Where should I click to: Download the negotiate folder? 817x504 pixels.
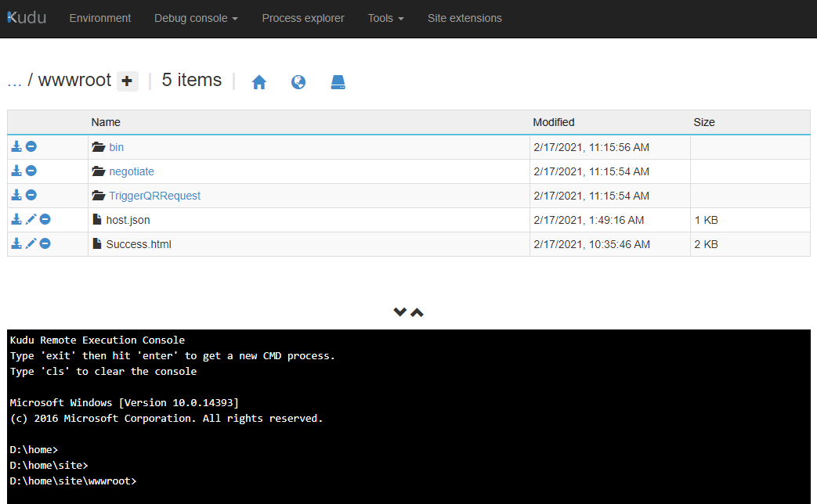click(x=16, y=171)
